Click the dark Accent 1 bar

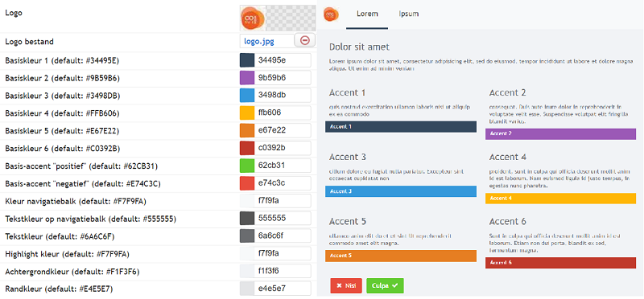click(x=401, y=127)
